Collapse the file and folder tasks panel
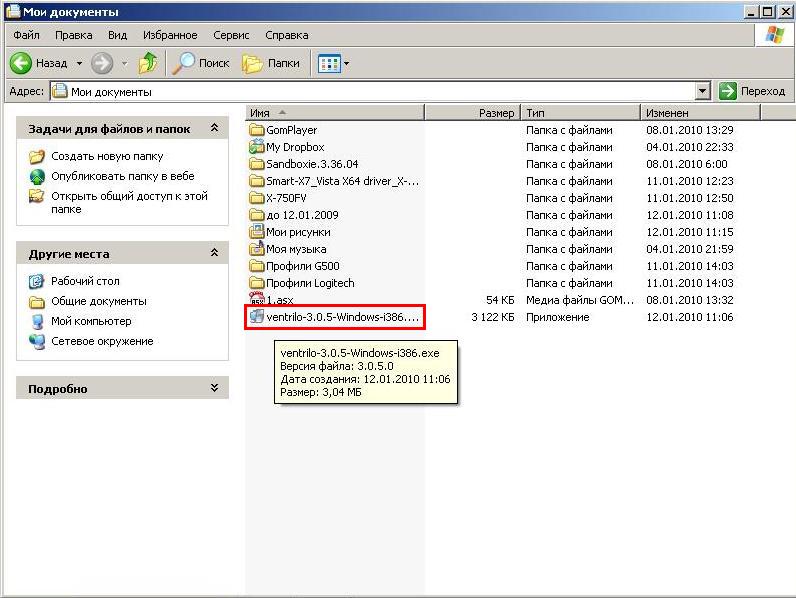796x598 pixels. 214,129
